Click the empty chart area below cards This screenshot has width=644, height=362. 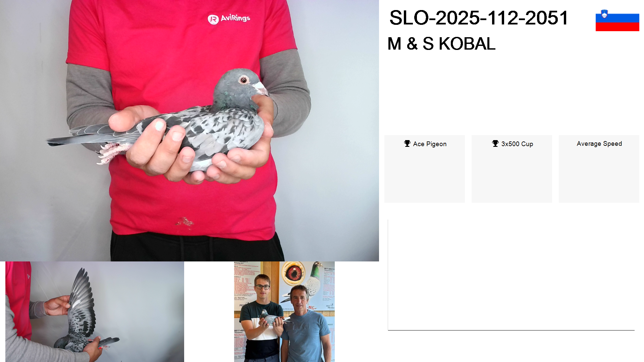click(511, 275)
